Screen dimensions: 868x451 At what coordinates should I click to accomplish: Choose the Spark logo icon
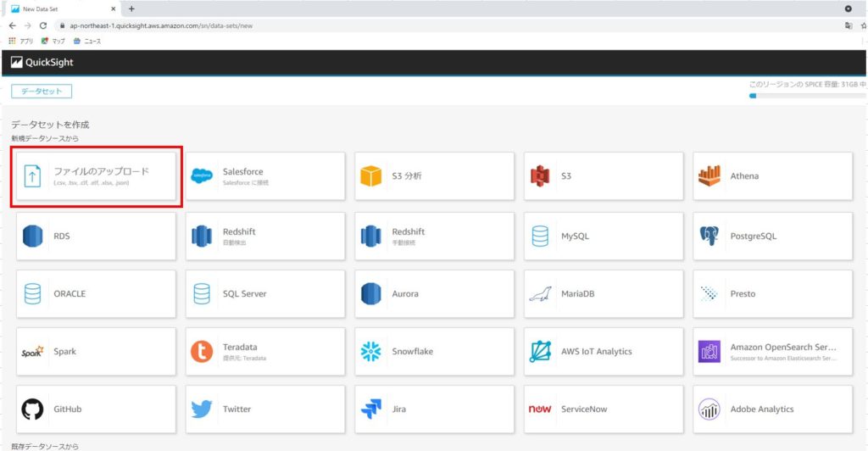[x=32, y=352]
